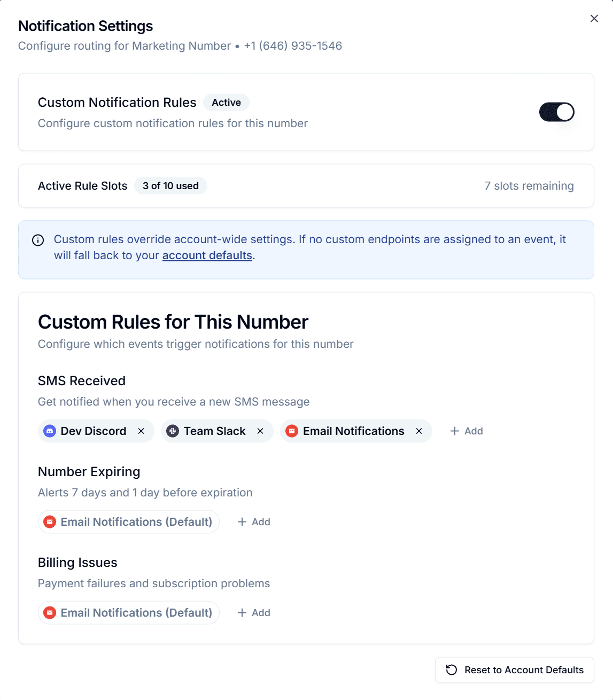Click the 7 slots remaining indicator
The image size is (613, 700).
coord(529,185)
